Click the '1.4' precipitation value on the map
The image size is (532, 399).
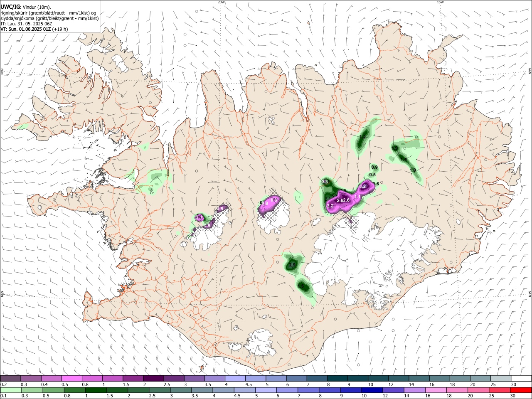click(403, 159)
